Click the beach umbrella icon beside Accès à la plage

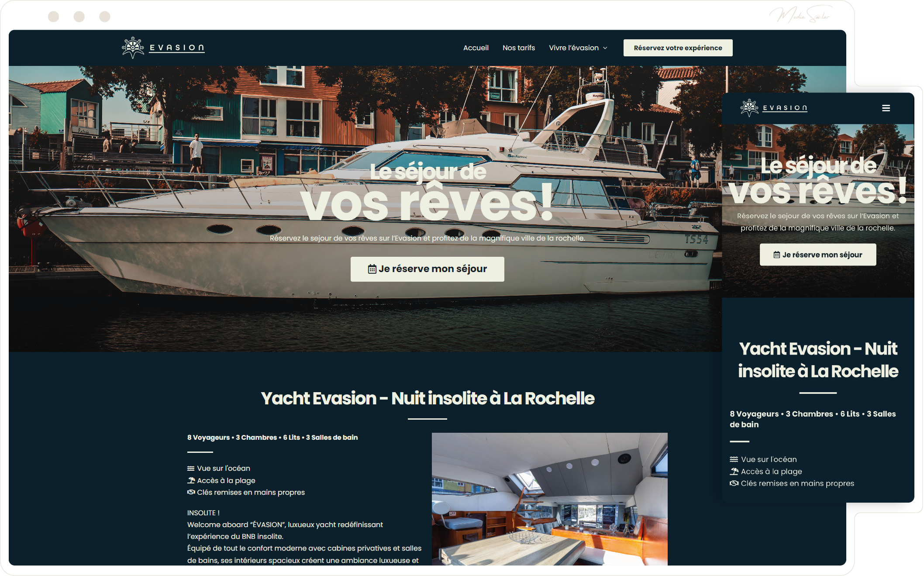191,480
